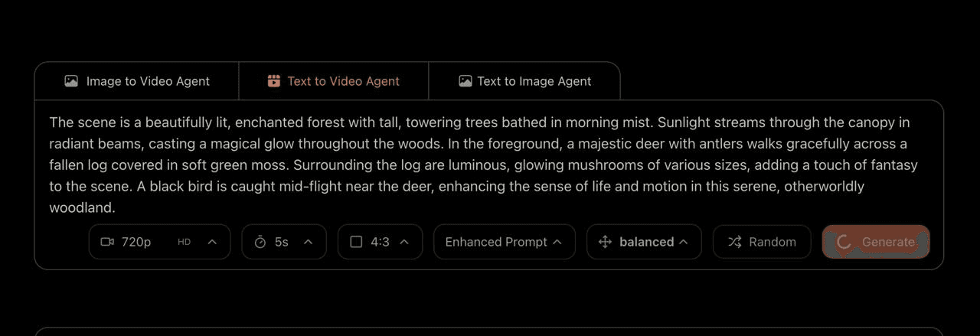Switch to the Text to Image Agent tab

point(524,81)
